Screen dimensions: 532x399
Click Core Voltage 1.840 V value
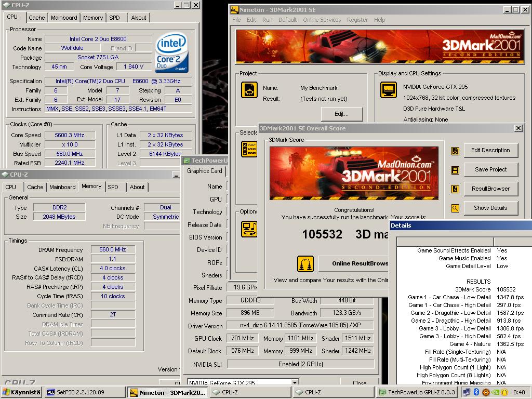click(134, 66)
